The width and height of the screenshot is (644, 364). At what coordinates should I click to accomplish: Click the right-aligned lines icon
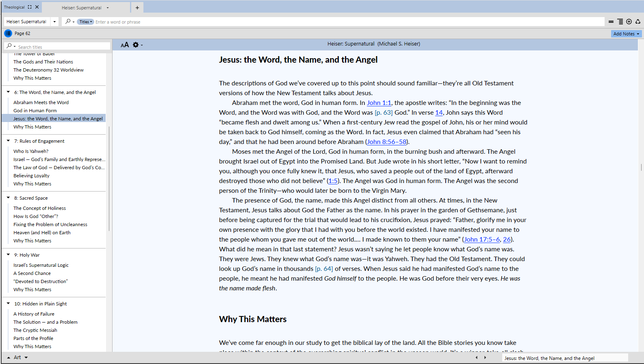click(620, 22)
